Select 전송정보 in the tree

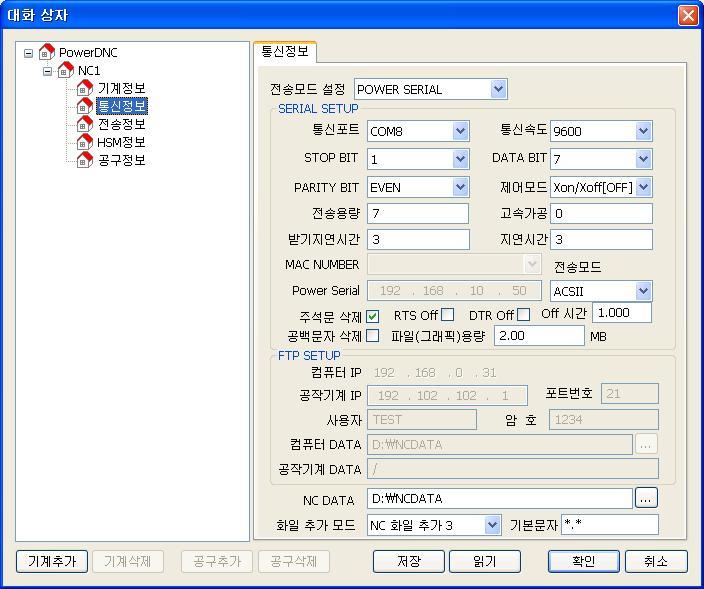122,124
